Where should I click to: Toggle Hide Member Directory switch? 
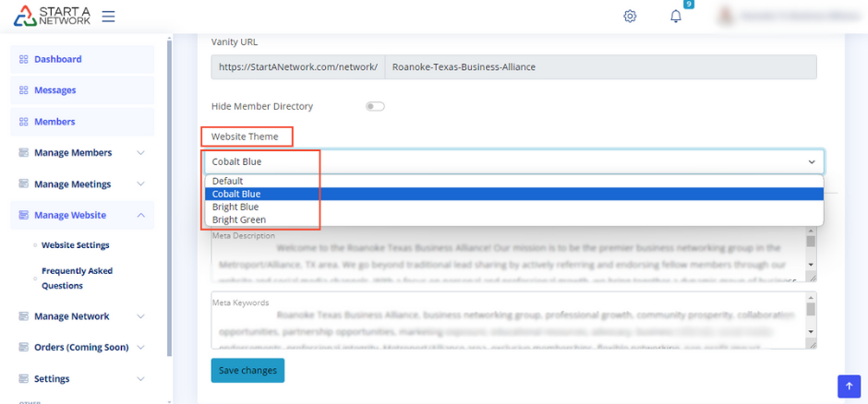pyautogui.click(x=375, y=106)
